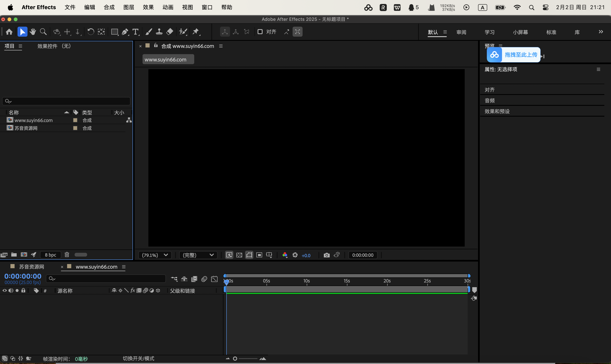This screenshot has height=364, width=611.
Task: Select the Puppet Pin tool
Action: point(196,32)
